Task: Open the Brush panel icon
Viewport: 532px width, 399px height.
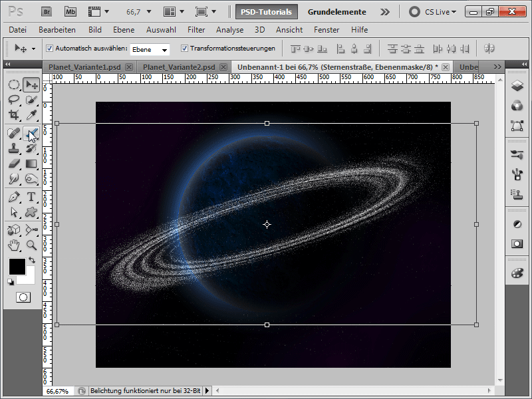Action: click(x=517, y=175)
